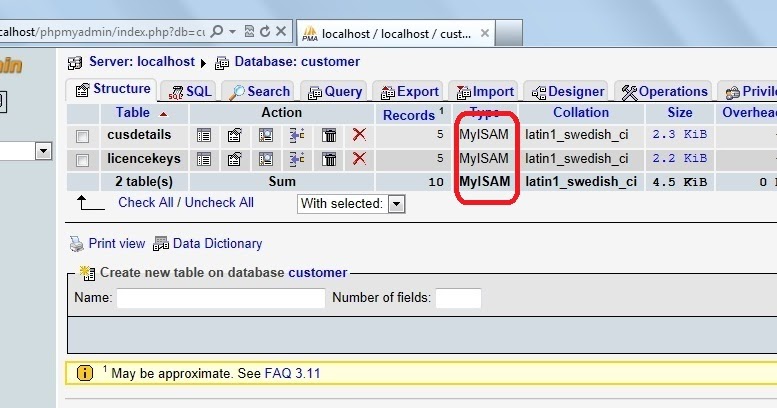Screen dimensions: 777x408
Task: Close the localhost browser tab
Action: (x=485, y=33)
